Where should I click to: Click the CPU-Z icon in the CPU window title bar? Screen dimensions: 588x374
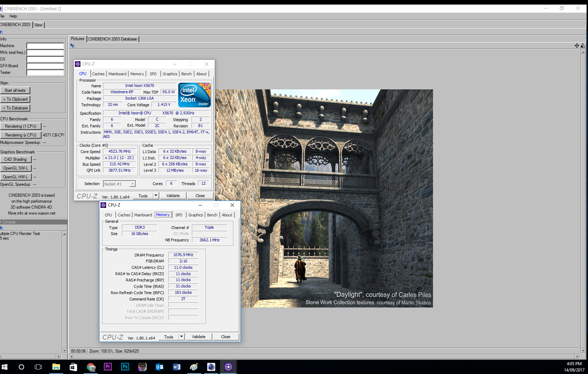point(78,64)
